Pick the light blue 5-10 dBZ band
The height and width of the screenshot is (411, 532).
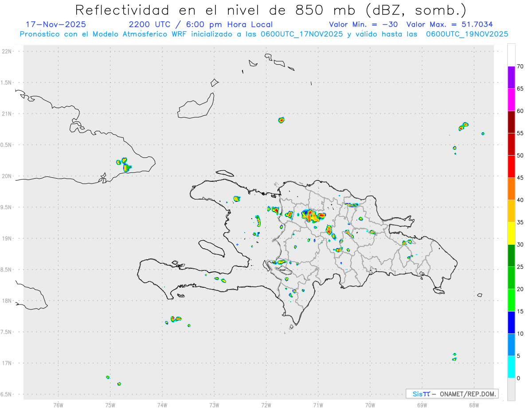click(x=511, y=345)
